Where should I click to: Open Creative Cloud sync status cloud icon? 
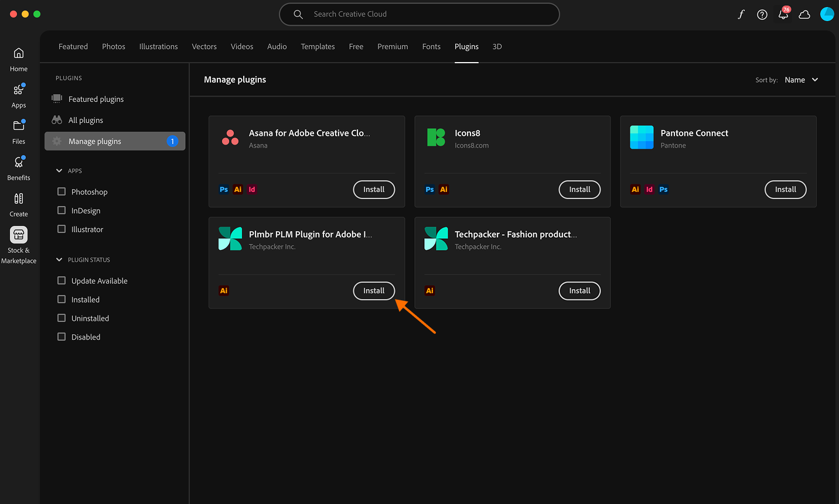(804, 14)
